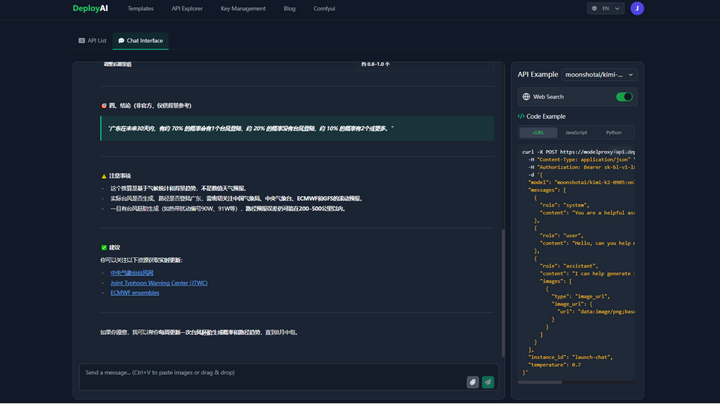Screen dimensions: 720x405
Task: Select the Python code tab
Action: [x=613, y=133]
